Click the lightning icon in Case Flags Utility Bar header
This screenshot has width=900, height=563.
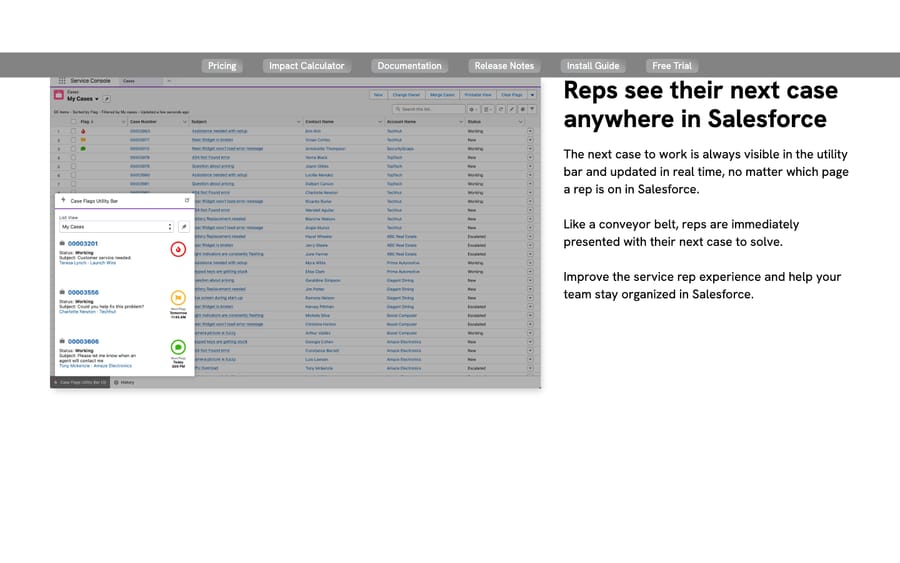click(63, 200)
